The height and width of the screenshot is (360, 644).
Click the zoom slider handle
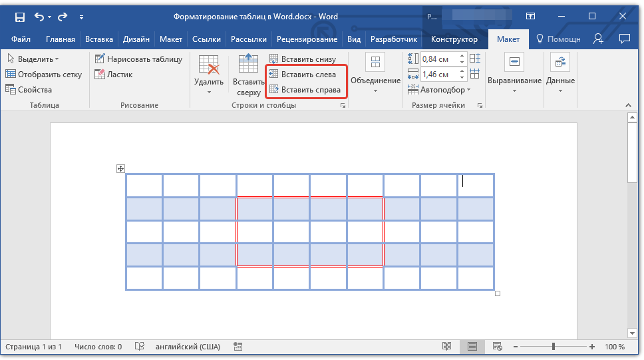(553, 347)
